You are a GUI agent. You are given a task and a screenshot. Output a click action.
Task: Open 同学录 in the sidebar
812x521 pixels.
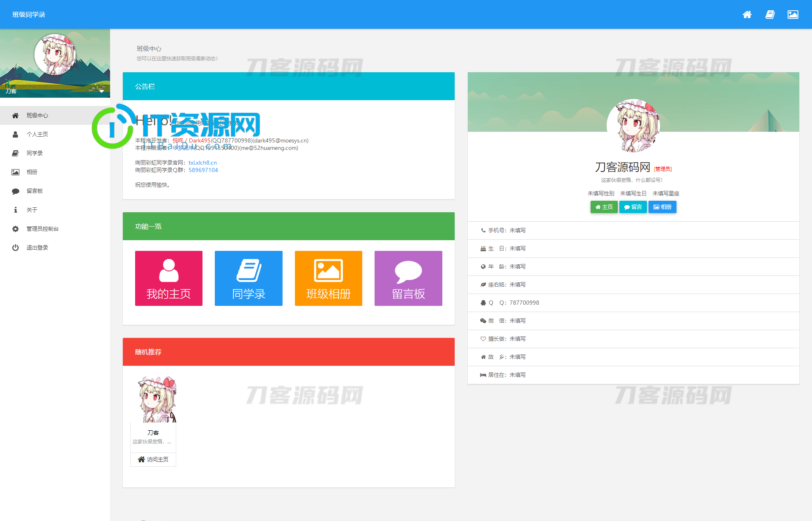coord(55,153)
